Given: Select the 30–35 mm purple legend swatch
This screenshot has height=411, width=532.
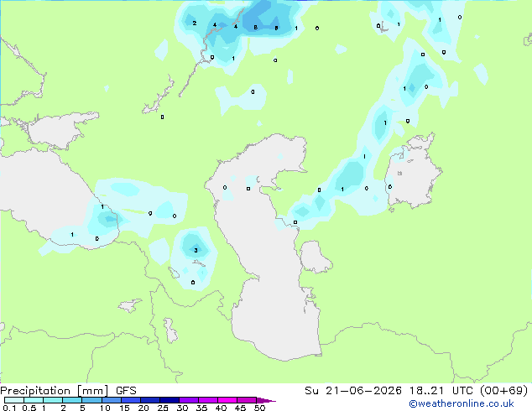Looking at the screenshot, I should (189, 400).
